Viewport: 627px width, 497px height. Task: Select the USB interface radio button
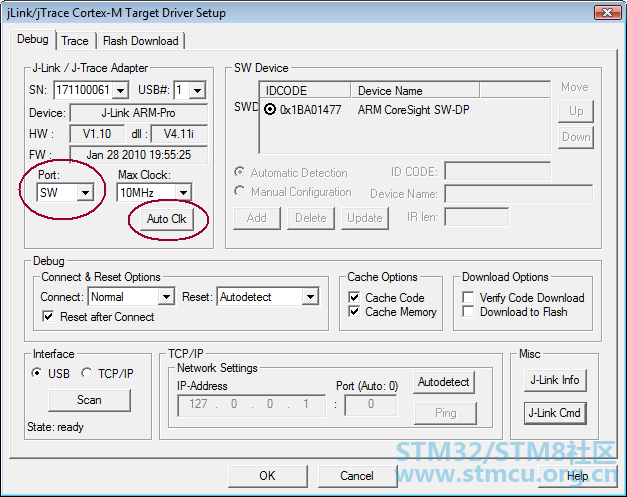pos(37,373)
